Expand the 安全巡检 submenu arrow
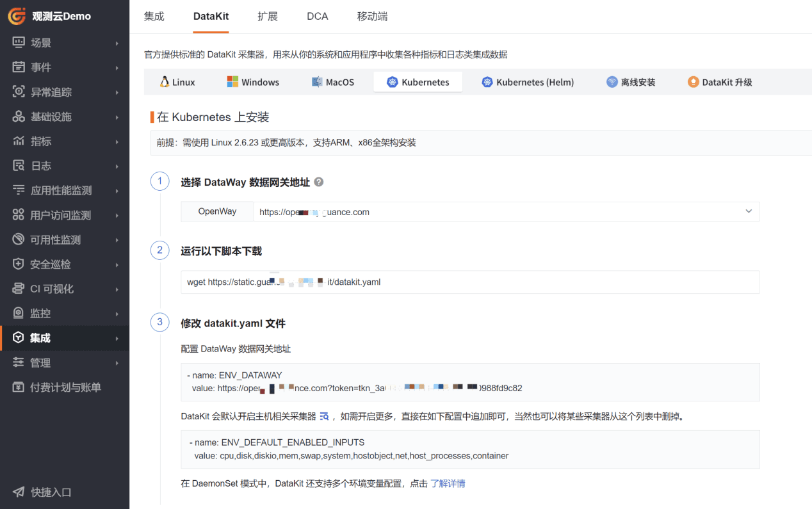The image size is (812, 509). tap(117, 265)
